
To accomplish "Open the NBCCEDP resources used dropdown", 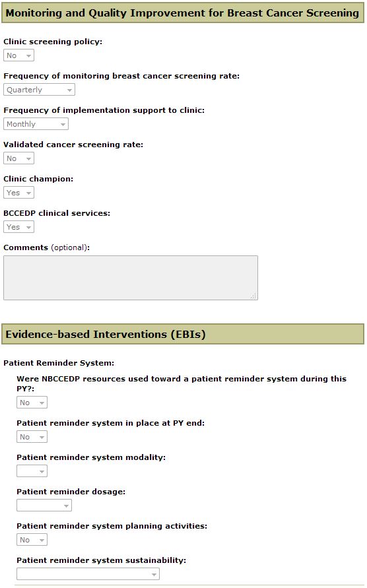I will tap(32, 403).
